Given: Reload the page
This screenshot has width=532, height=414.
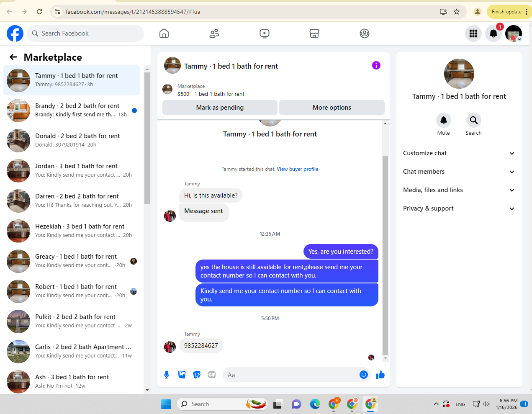Looking at the screenshot, I should click(x=39, y=12).
